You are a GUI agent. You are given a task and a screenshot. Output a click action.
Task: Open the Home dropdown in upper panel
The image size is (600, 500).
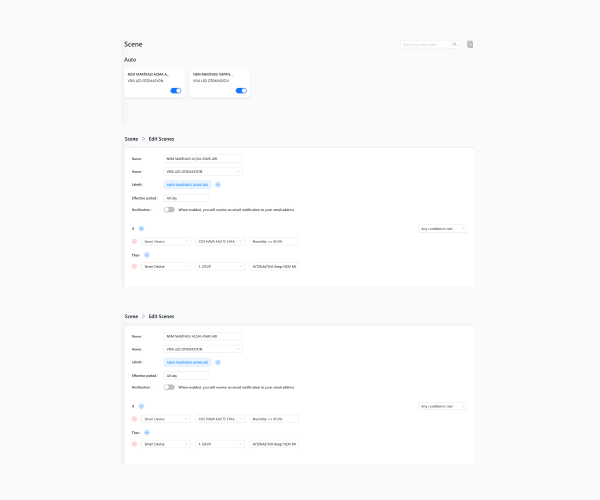pyautogui.click(x=203, y=171)
